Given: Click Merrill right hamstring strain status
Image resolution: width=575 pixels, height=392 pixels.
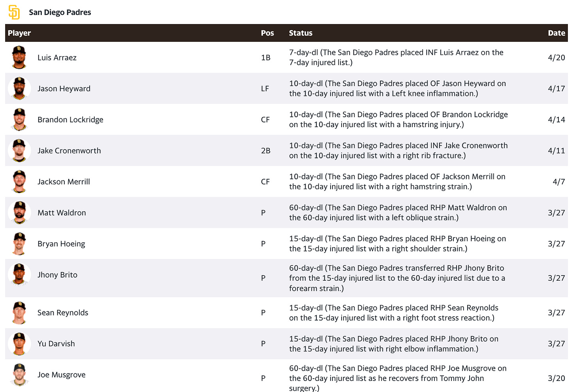Looking at the screenshot, I should 397,182.
